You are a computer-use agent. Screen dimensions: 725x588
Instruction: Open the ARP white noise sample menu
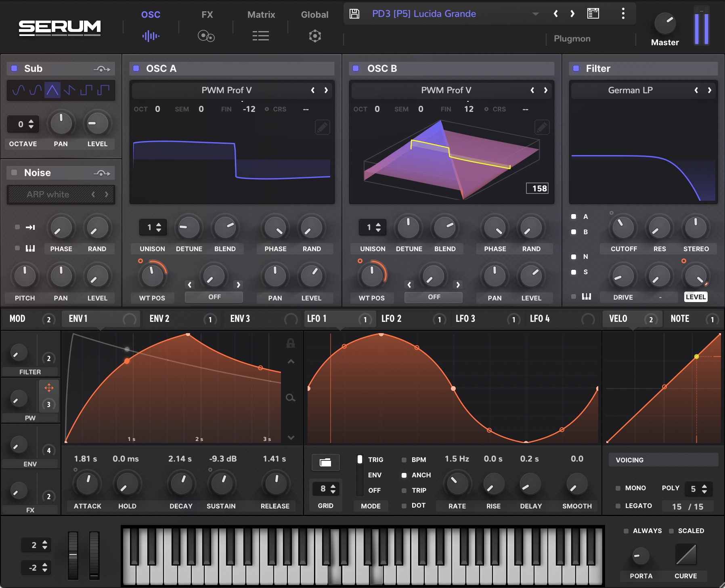click(x=48, y=195)
